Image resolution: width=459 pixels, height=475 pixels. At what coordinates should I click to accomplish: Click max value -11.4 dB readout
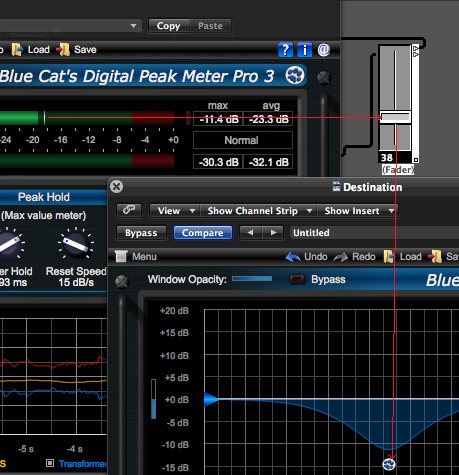[x=218, y=119]
